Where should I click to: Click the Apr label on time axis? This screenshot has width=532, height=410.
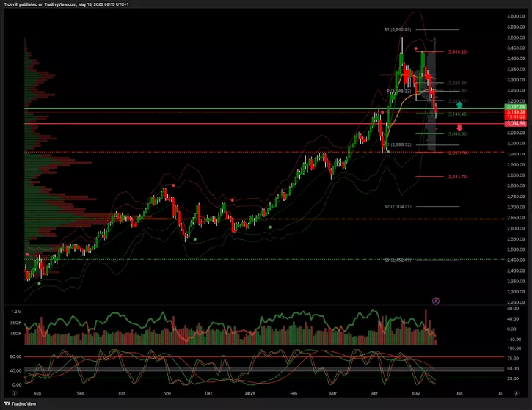pos(374,394)
